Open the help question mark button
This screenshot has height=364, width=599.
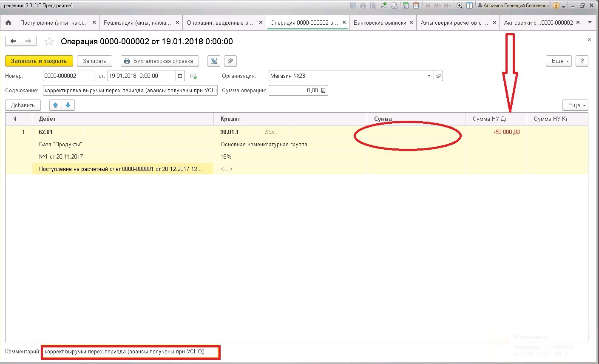point(582,61)
